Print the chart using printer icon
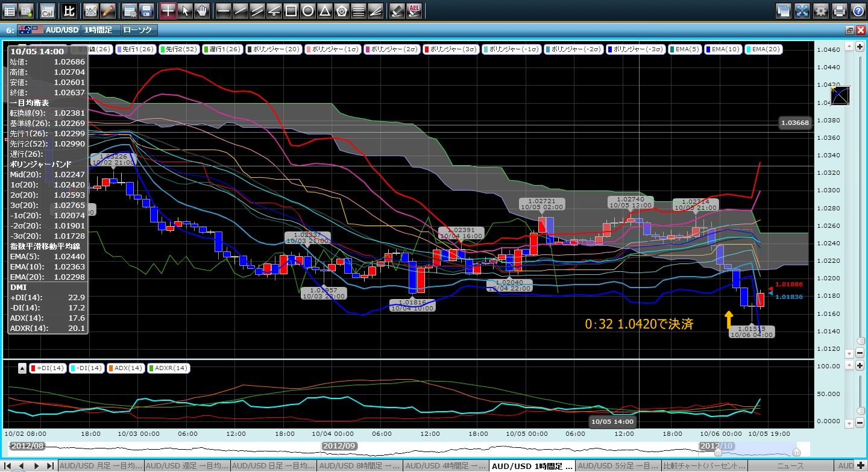Viewport: 868px width, 472px height. coord(839,10)
